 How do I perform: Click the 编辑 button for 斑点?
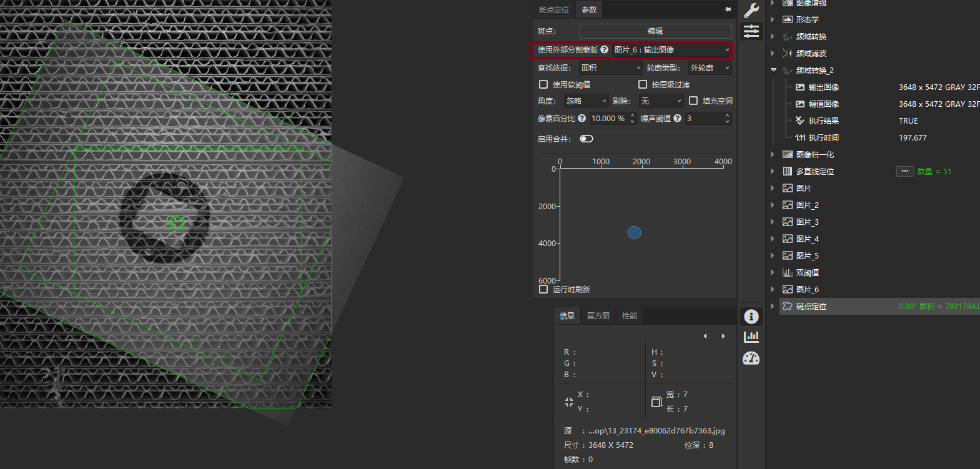pos(655,31)
